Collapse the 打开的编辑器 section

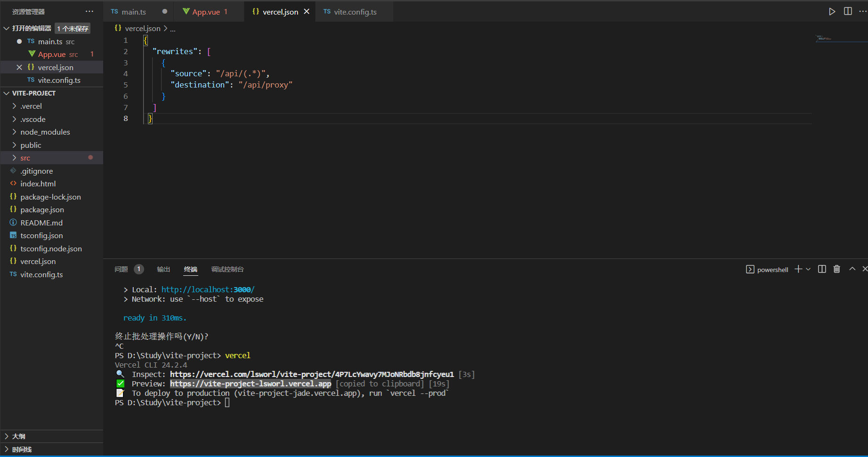click(7, 29)
